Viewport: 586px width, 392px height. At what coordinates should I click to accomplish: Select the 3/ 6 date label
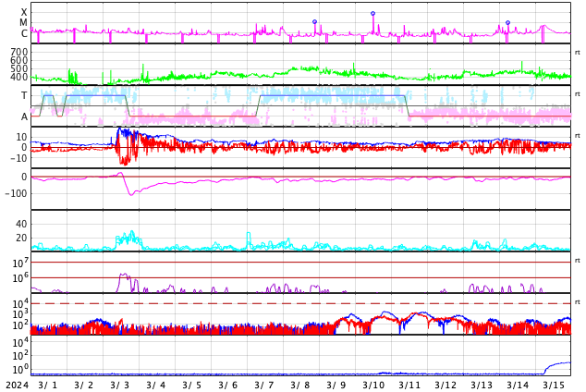pyautogui.click(x=228, y=385)
